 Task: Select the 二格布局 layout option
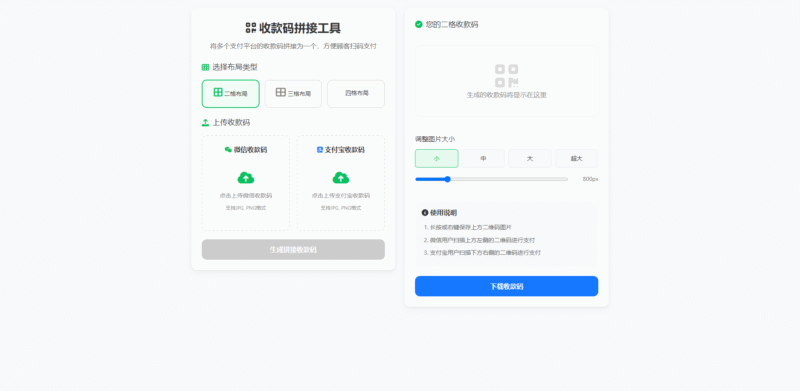click(x=231, y=93)
